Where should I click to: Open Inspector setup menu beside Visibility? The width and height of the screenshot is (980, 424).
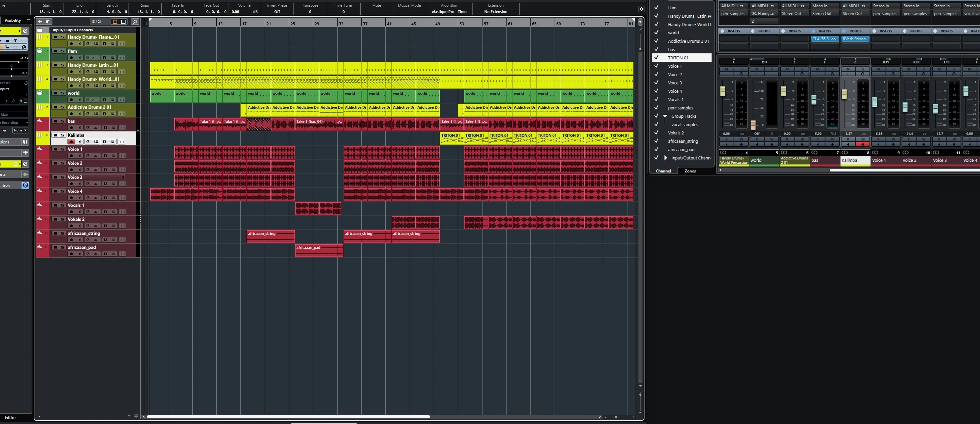click(28, 21)
